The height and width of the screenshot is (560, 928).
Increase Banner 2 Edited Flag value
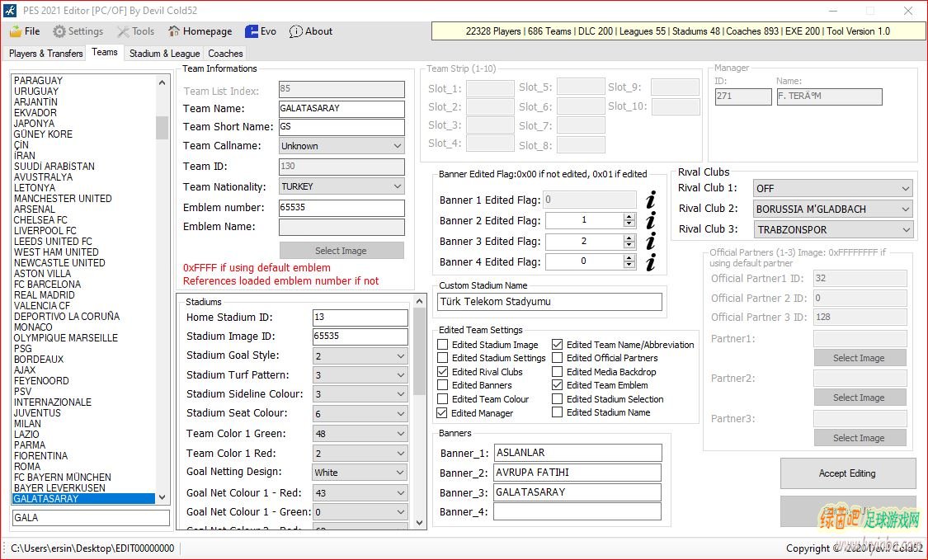[x=629, y=217]
